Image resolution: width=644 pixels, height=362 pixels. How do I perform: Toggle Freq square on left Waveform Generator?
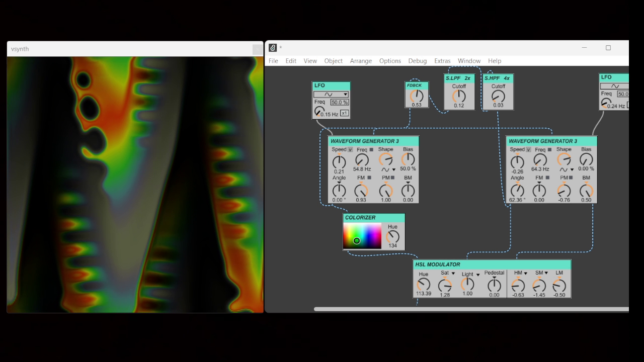(372, 150)
